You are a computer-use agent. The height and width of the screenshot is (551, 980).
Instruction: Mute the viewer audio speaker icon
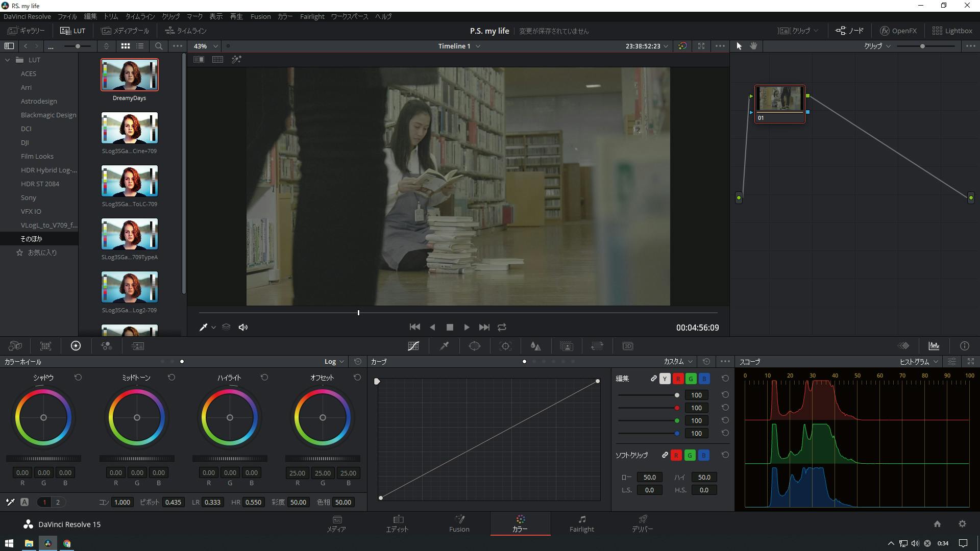(x=243, y=328)
